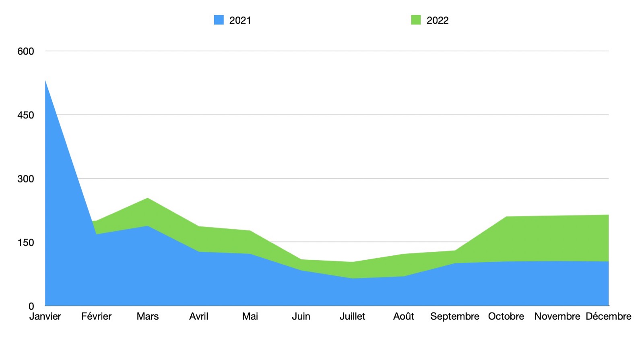Pick the Novembre label on the x-axis
The width and height of the screenshot is (644, 343).
(x=557, y=316)
